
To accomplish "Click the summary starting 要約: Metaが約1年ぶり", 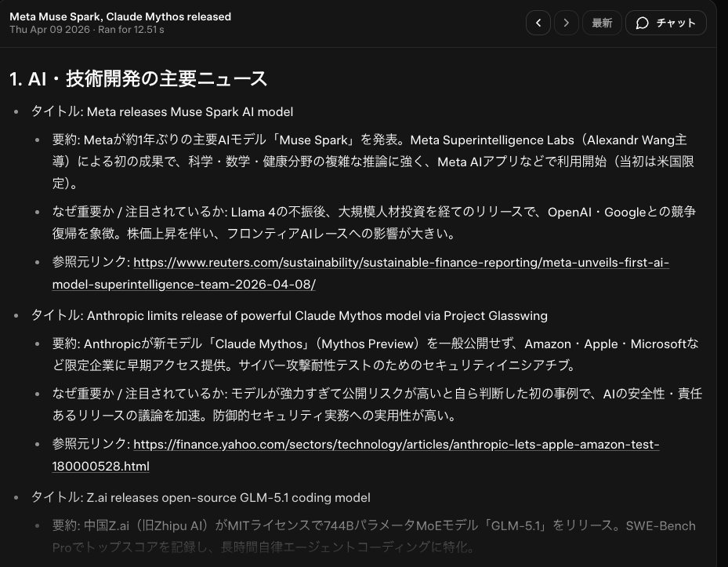I will click(x=373, y=162).
